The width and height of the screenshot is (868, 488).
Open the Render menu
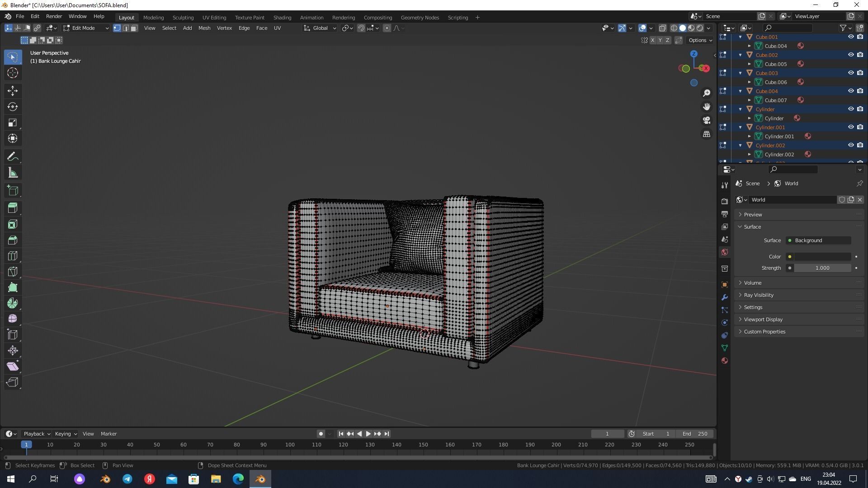(x=54, y=16)
